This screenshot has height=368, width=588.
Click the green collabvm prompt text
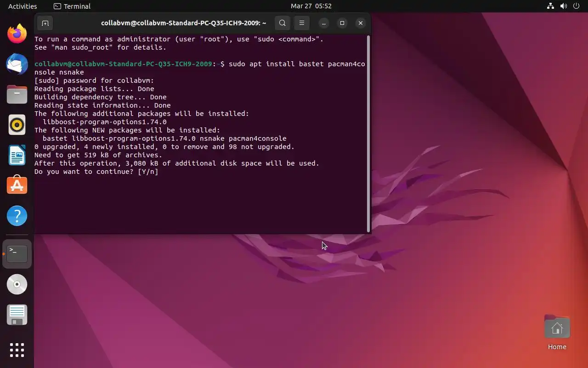[x=123, y=64]
